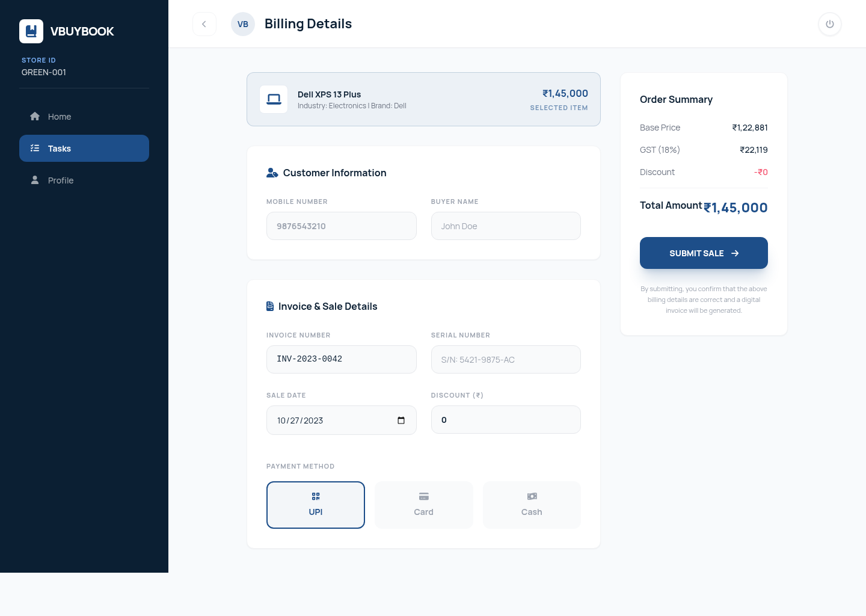Click the GREEN-001 store ID text
Image resolution: width=866 pixels, height=616 pixels.
(44, 72)
